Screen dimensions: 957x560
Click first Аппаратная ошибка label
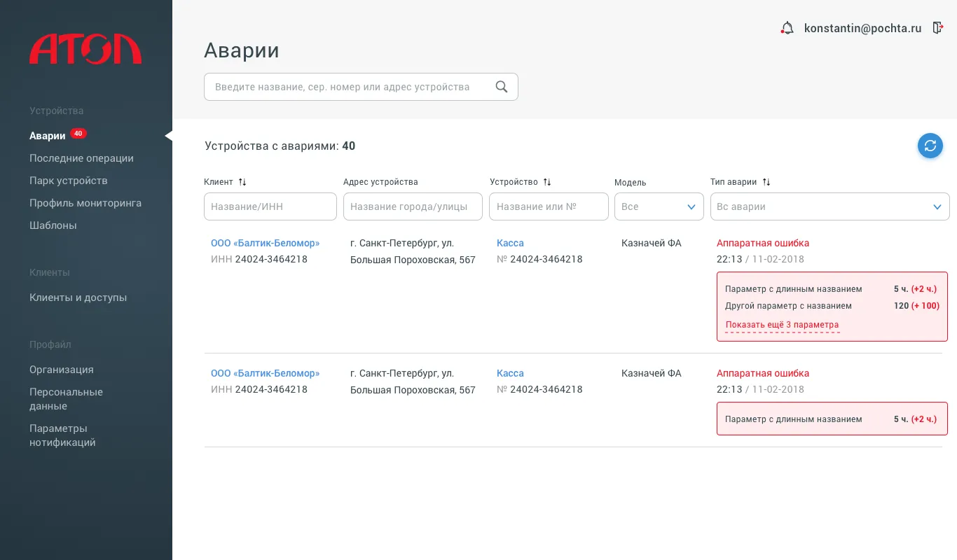tap(763, 243)
